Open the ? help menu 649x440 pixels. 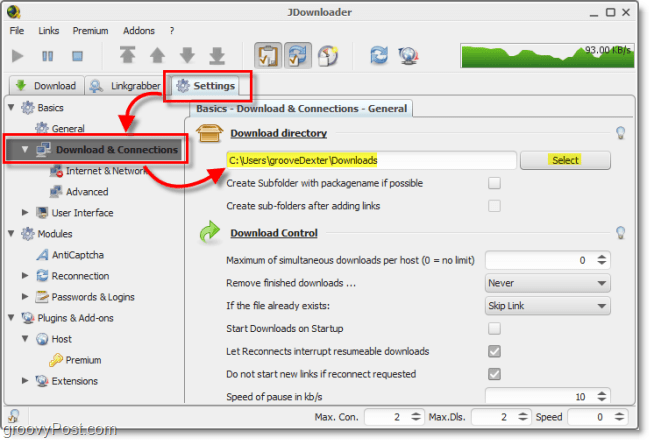click(172, 31)
